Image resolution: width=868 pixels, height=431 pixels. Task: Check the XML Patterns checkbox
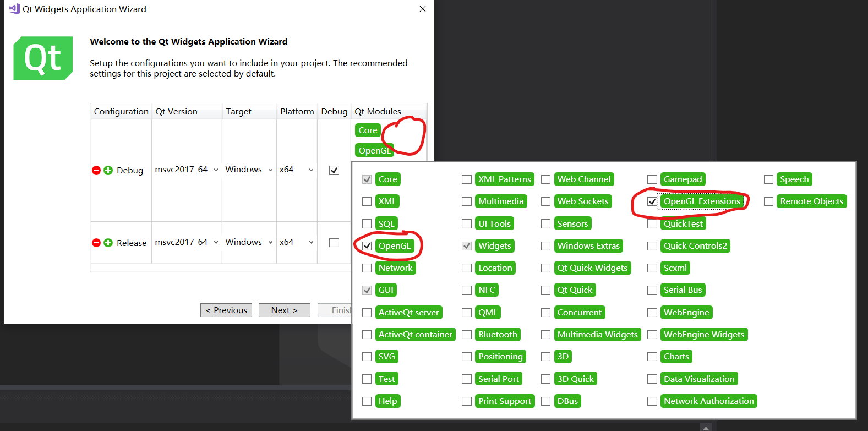(x=467, y=179)
